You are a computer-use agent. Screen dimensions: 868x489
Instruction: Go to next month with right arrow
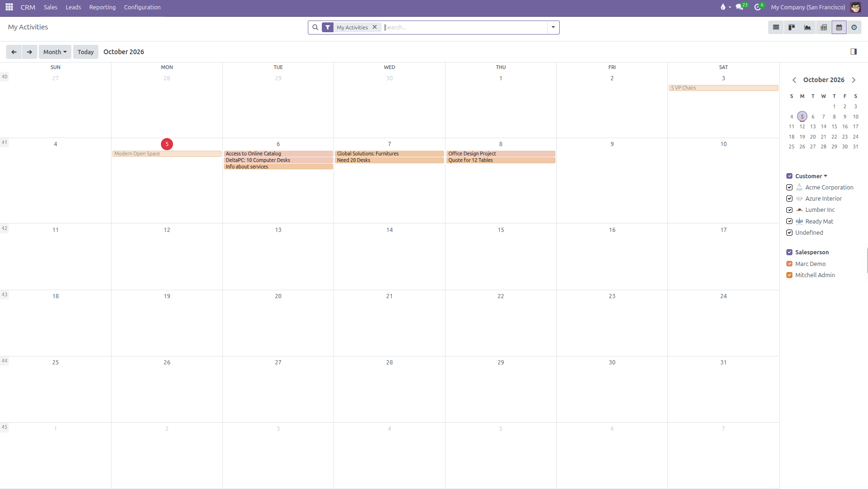click(29, 52)
